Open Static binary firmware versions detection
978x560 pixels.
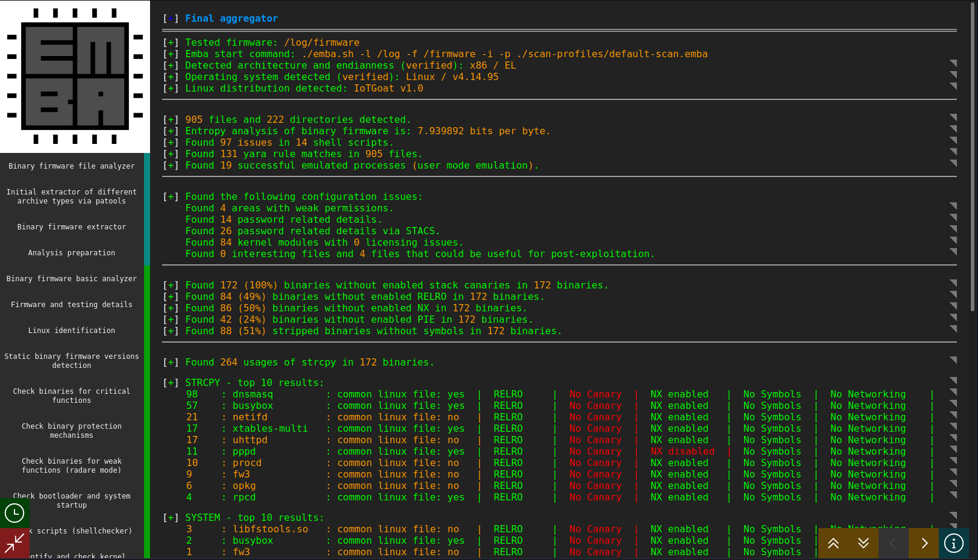[72, 361]
